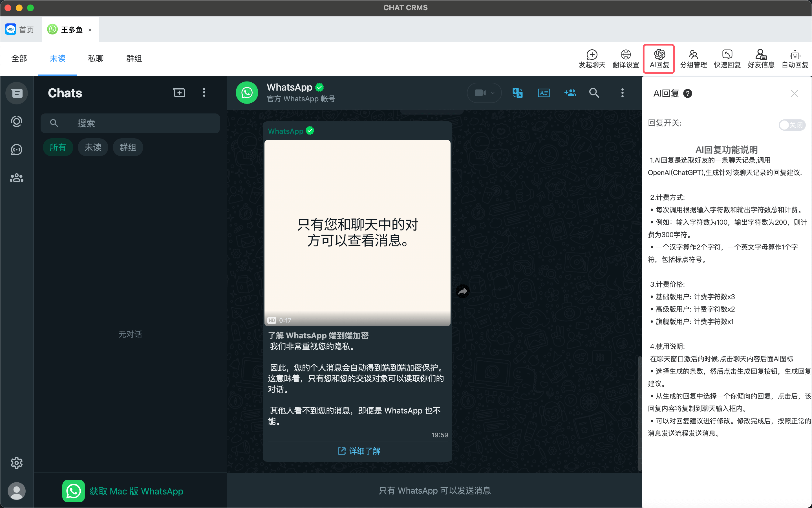Click the chat area scrollbar
Viewport: 812px width, 508px height.
pyautogui.click(x=639, y=413)
